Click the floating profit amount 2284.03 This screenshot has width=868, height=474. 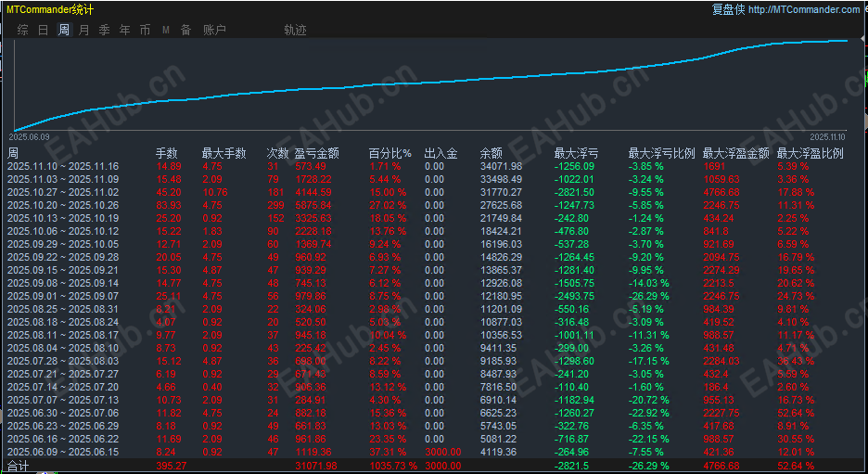721,361
